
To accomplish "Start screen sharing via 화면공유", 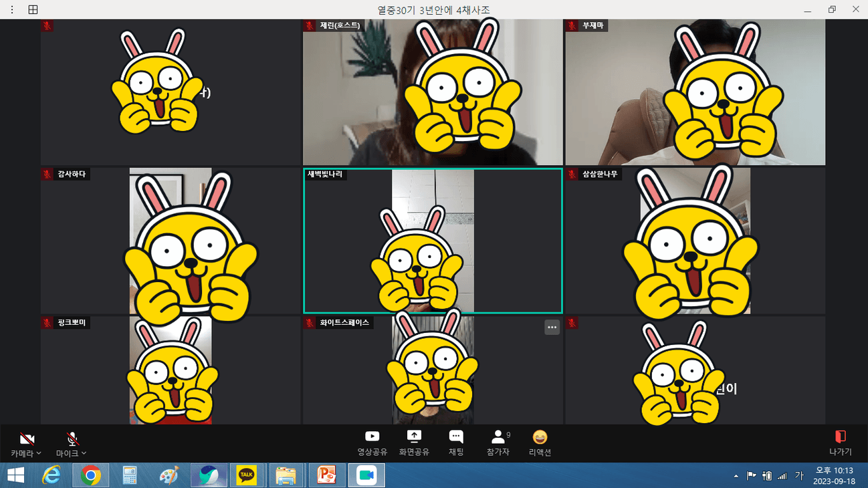I will click(x=414, y=443).
